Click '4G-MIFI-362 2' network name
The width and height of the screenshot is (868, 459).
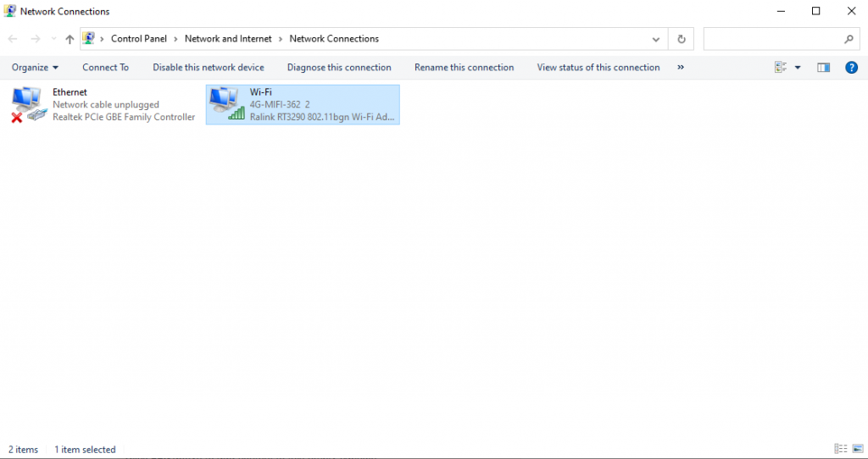[280, 104]
